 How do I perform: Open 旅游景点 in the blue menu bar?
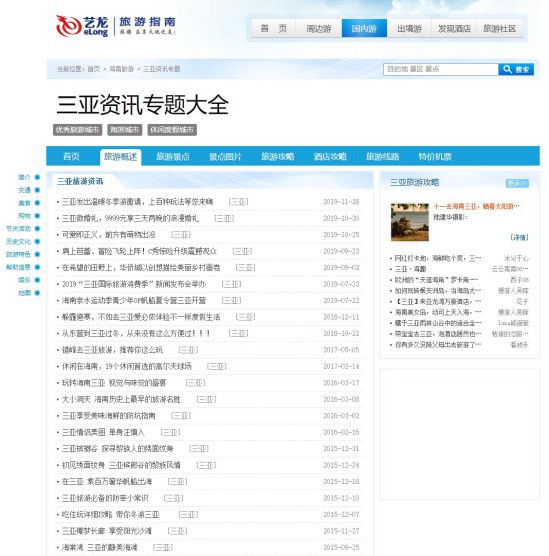click(173, 156)
